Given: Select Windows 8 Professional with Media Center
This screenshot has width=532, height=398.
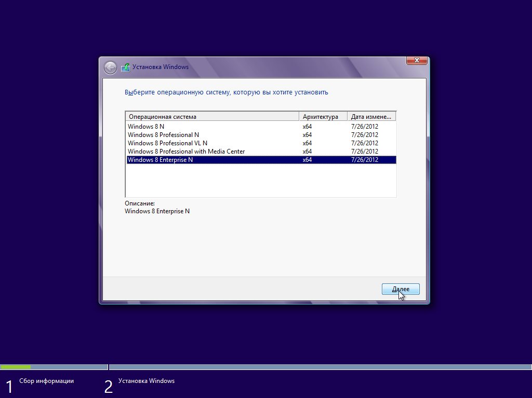Looking at the screenshot, I should point(261,151).
